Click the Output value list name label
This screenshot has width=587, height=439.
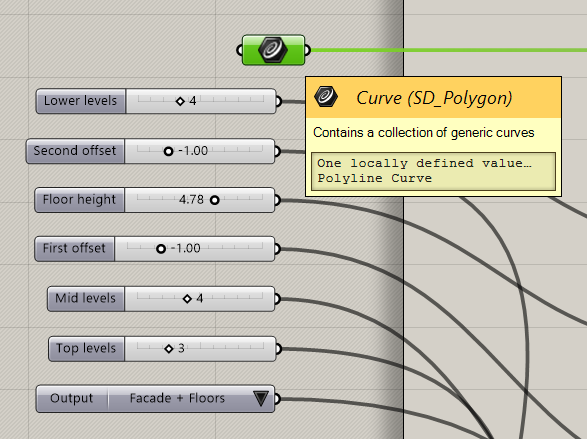[x=72, y=398]
